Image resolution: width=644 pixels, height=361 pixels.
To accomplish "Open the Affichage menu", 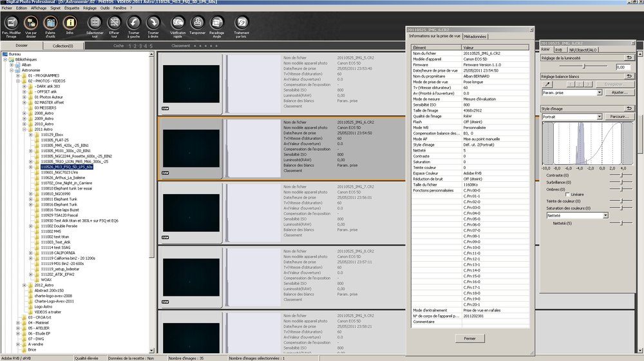I will pyautogui.click(x=39, y=8).
